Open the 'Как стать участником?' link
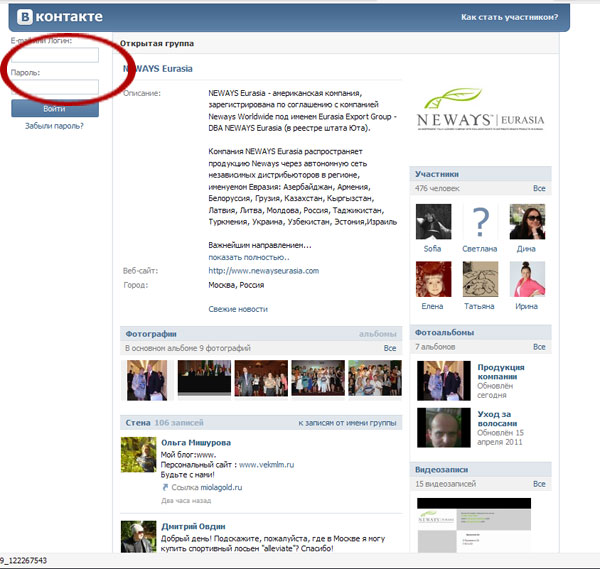 coord(509,17)
